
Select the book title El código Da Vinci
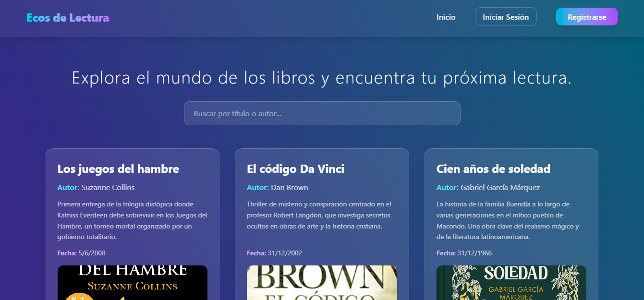coord(295,169)
